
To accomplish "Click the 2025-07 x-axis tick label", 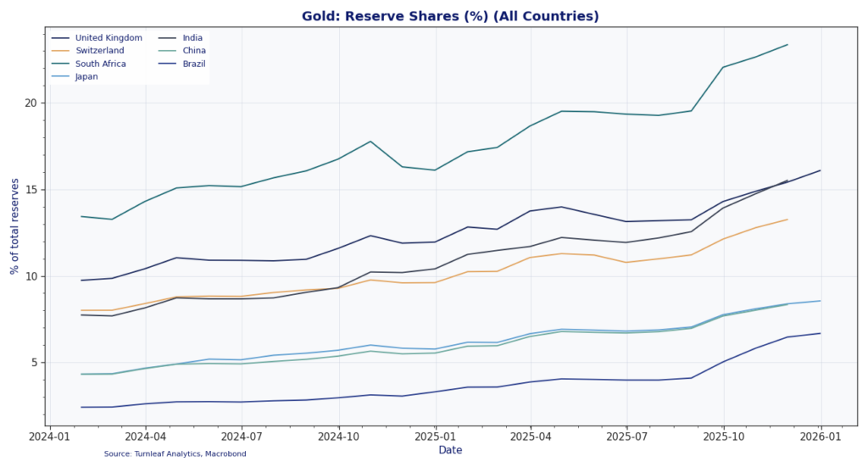I will pos(626,437).
